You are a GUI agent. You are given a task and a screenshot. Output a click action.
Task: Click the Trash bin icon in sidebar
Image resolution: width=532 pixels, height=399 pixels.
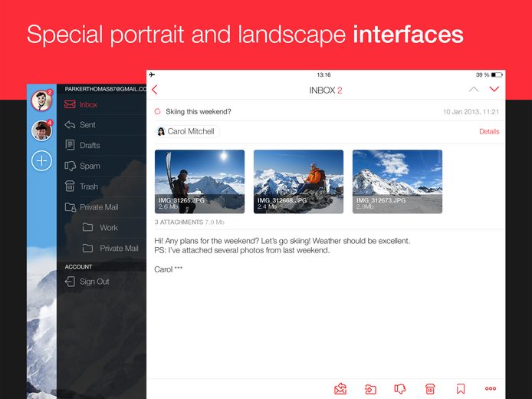pyautogui.click(x=70, y=186)
